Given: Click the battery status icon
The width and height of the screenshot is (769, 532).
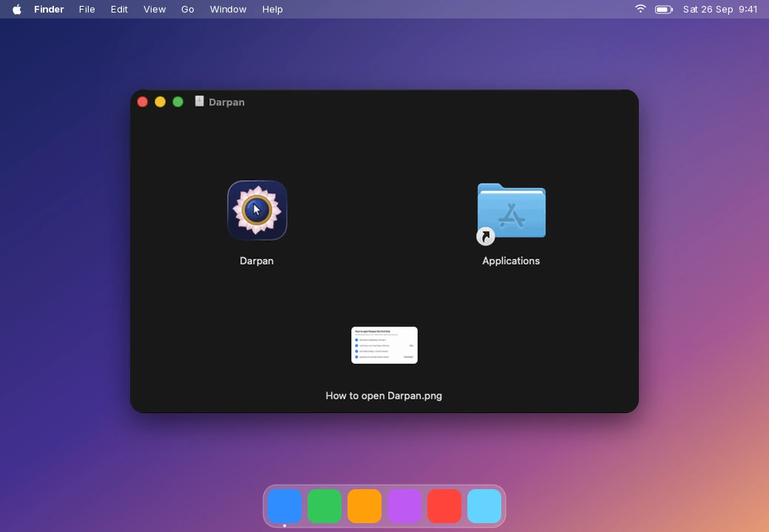Looking at the screenshot, I should pos(663,10).
